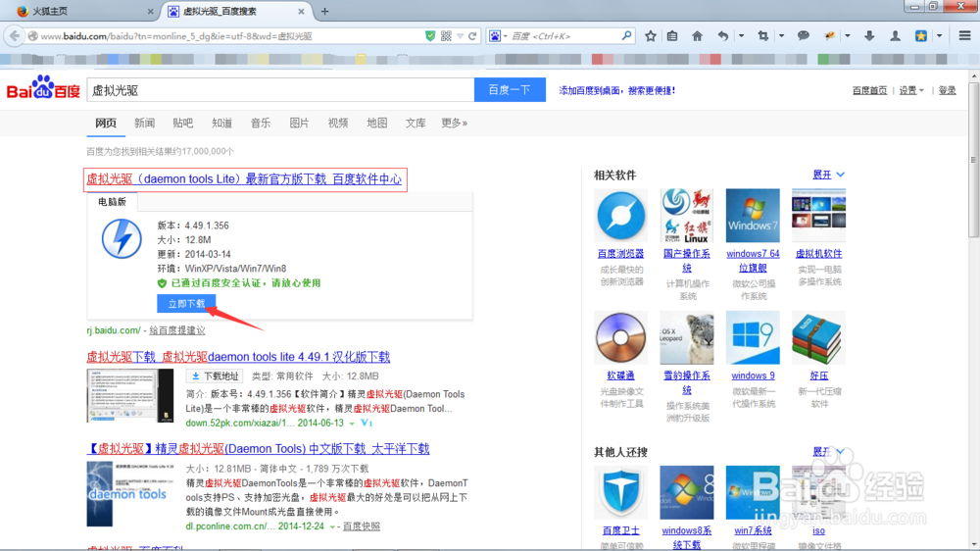Open the 雪豹操作系统 leopard icon
This screenshot has height=551, width=980.
click(x=686, y=337)
